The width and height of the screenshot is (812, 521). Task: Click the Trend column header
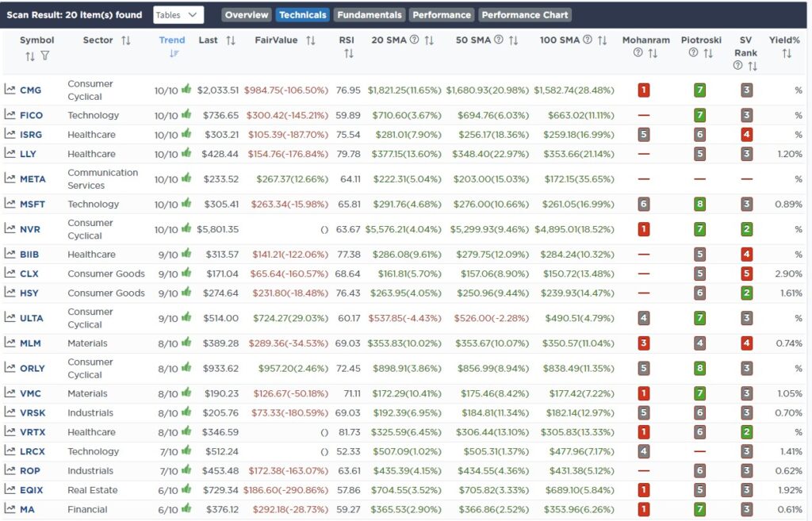172,40
